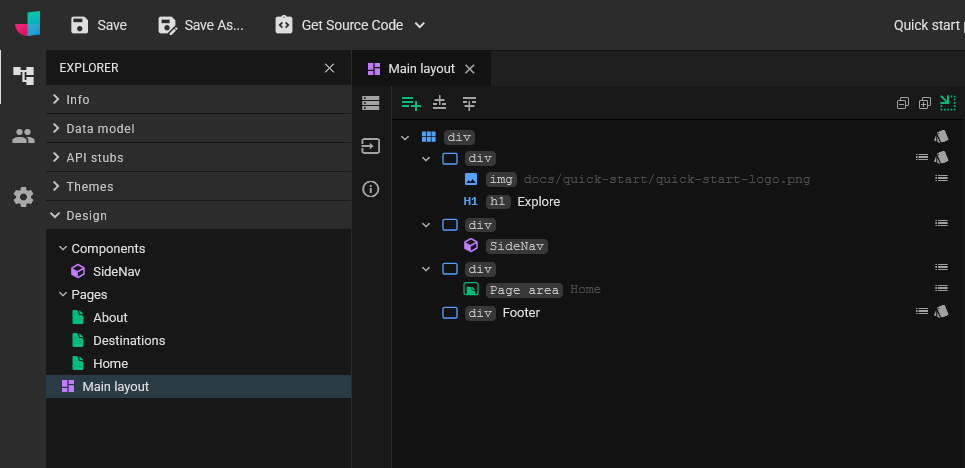The width and height of the screenshot is (965, 468).
Task: Click the green Page area icon
Action: 471,289
